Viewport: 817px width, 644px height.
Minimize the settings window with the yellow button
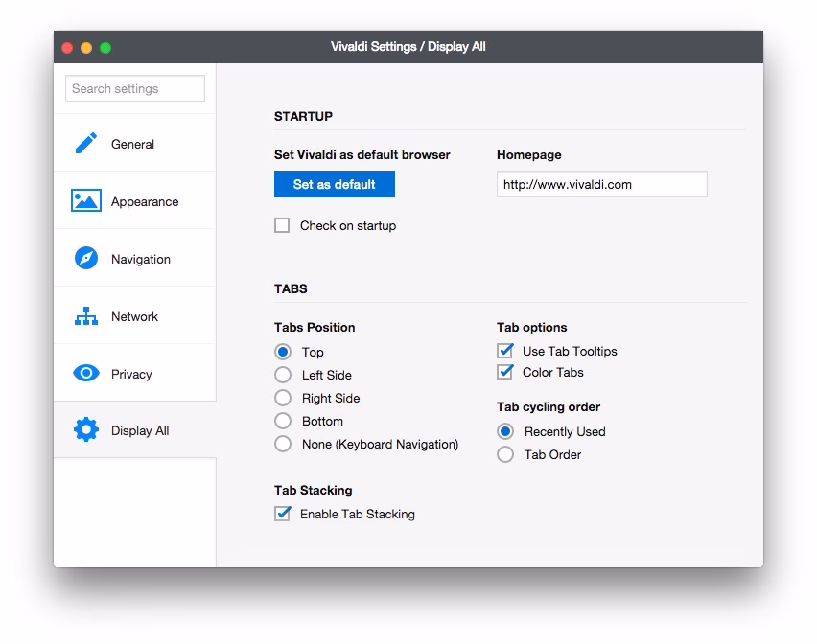(86, 48)
